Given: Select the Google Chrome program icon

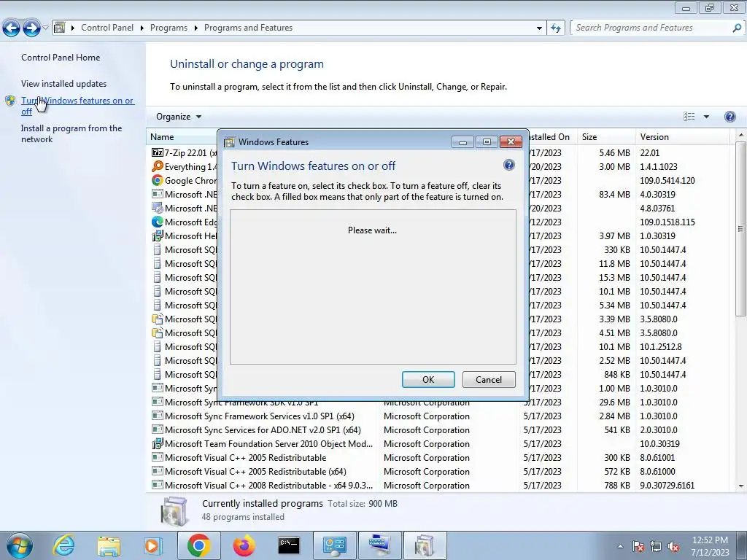Looking at the screenshot, I should click(158, 181).
